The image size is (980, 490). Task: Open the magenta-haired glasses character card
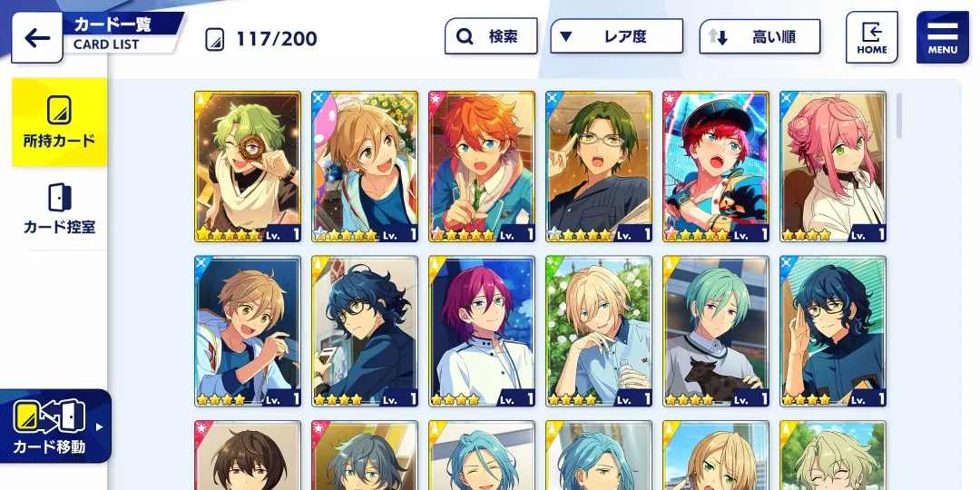(x=482, y=331)
